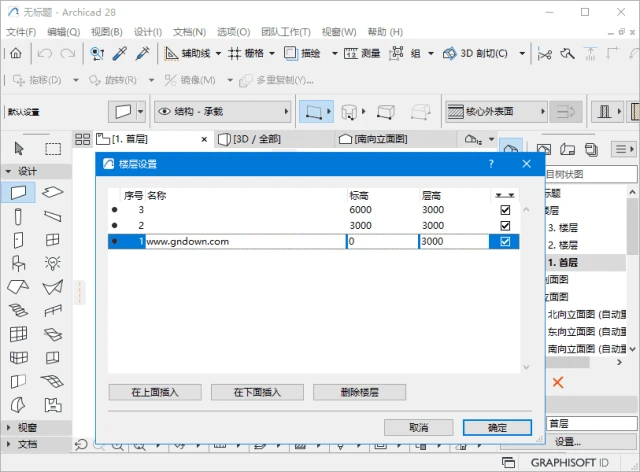Open the core outside face reference line dropdown
Viewport: 640px width, 472px height.
click(496, 111)
